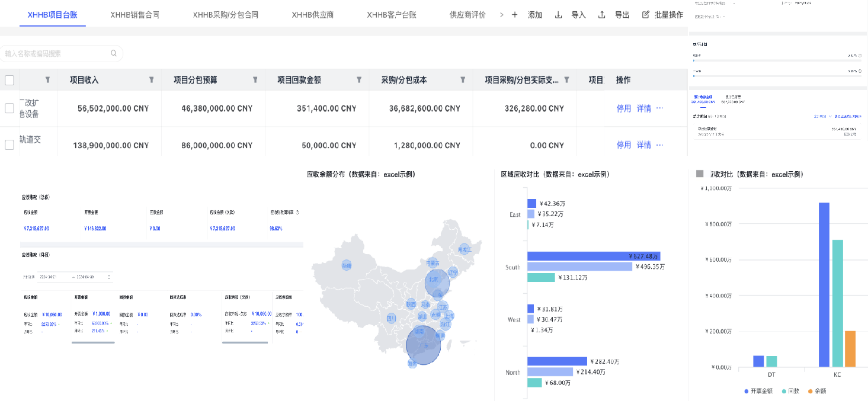The image size is (868, 401).
Task: Open the first row's more actions ellipsis
Action: pyautogui.click(x=659, y=108)
